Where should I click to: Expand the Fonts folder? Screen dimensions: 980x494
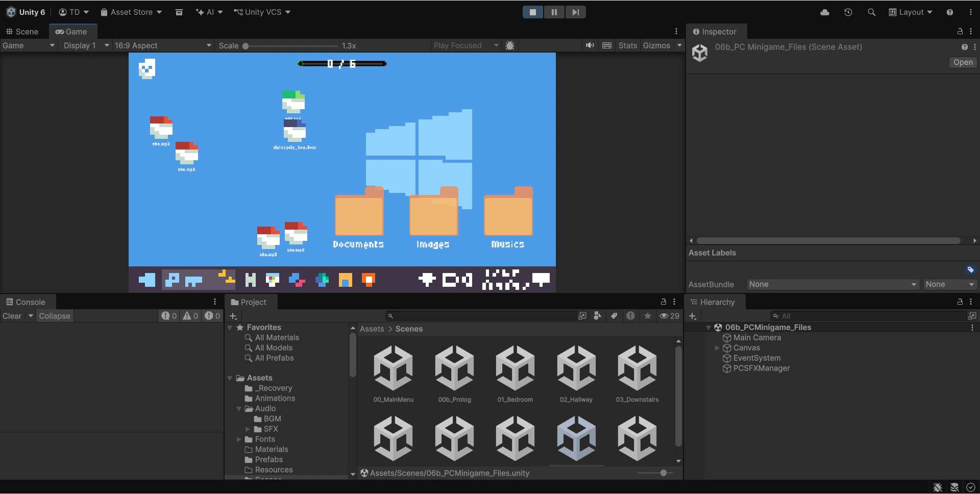(x=238, y=439)
